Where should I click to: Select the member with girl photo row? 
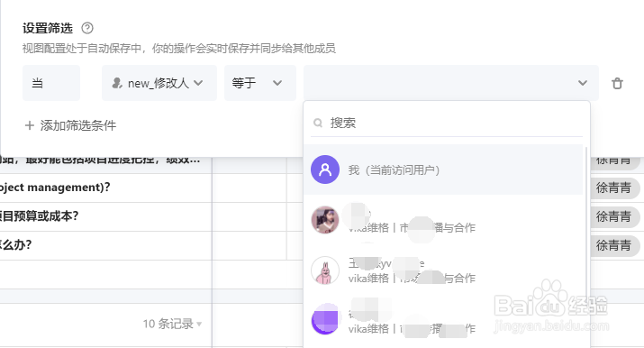click(443, 220)
